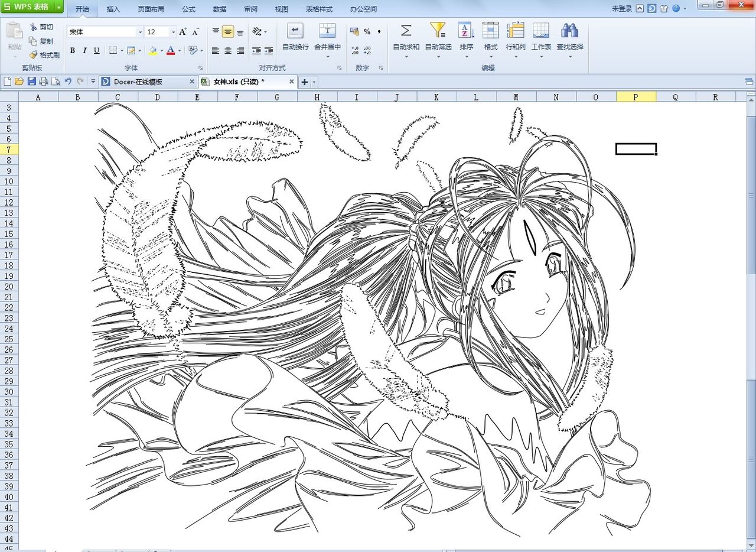Switch to the 公式 ribbon tab
This screenshot has height=552, width=756.
188,9
